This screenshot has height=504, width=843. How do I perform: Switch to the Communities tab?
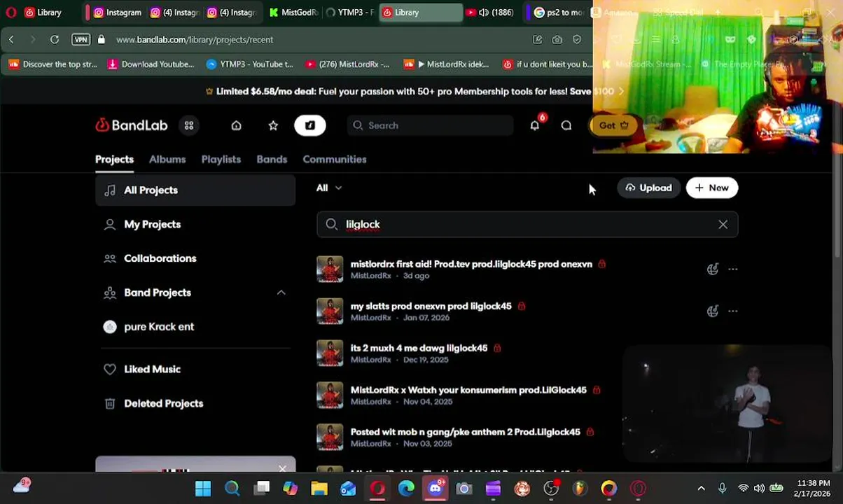(x=335, y=159)
